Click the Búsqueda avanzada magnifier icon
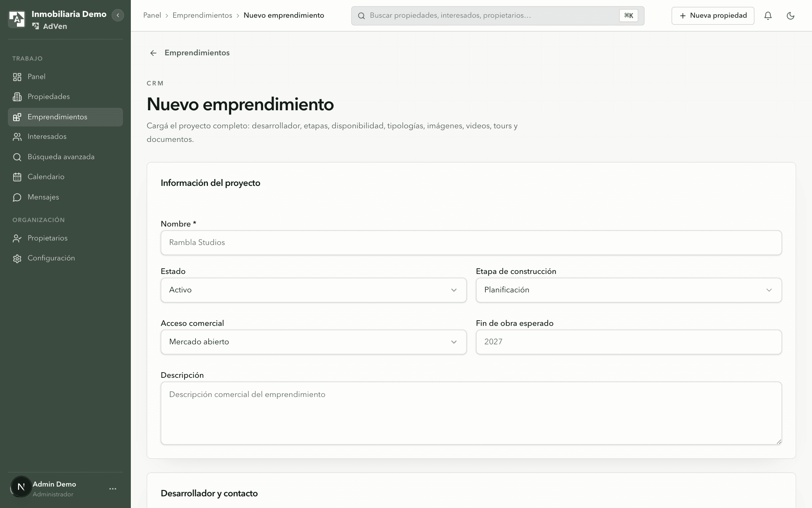812x508 pixels. point(17,157)
